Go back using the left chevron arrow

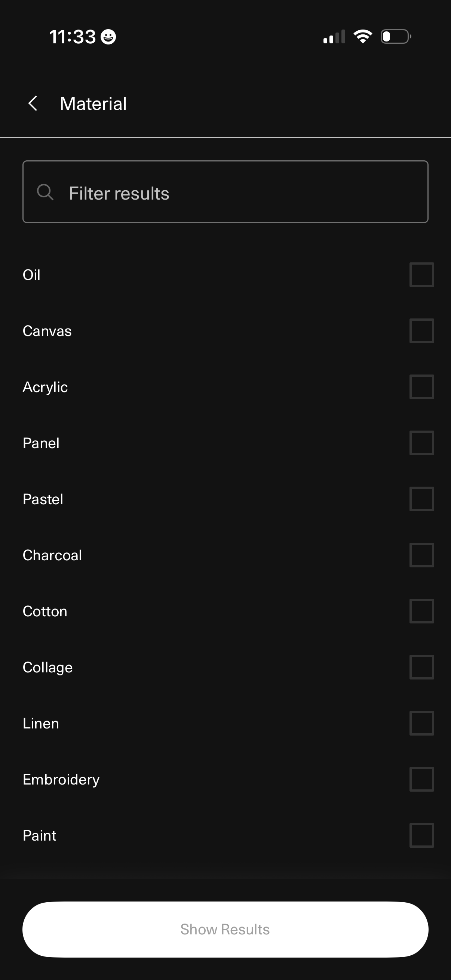click(x=33, y=104)
